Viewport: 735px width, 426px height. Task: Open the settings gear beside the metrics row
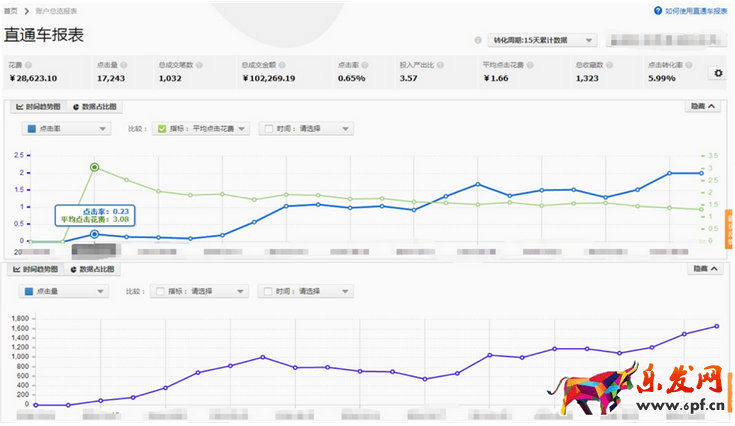(717, 73)
